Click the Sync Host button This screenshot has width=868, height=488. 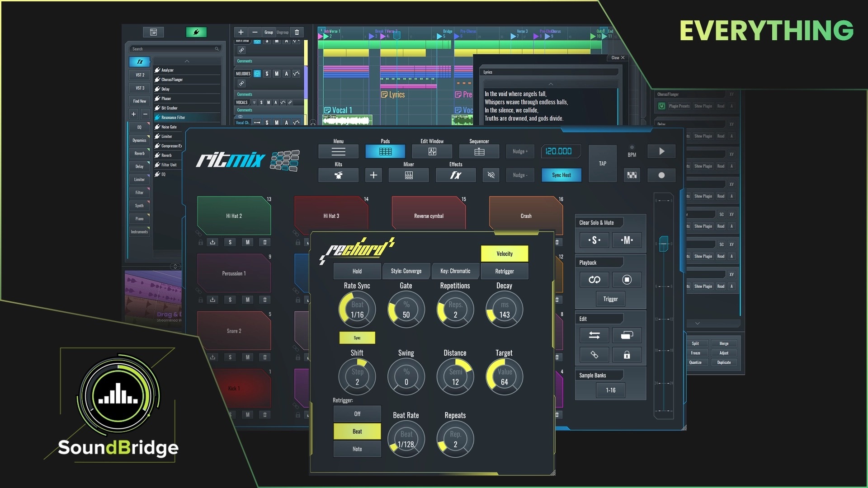click(561, 175)
